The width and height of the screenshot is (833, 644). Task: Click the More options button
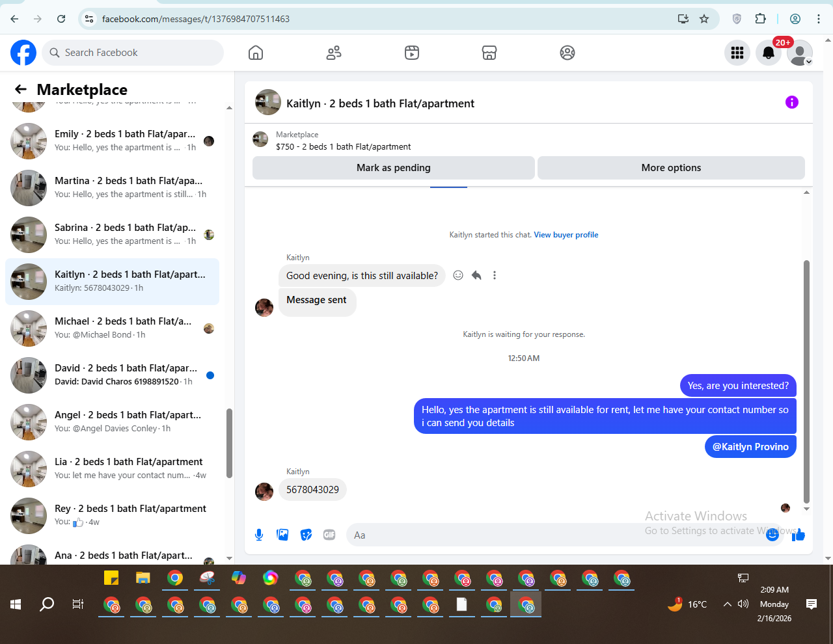point(671,168)
